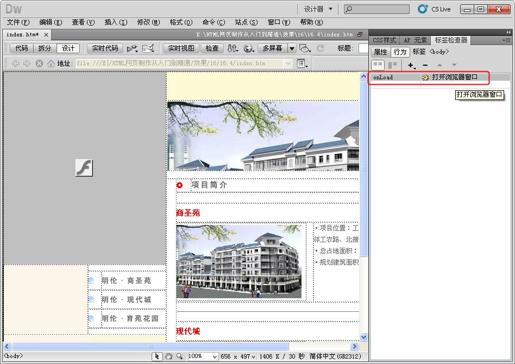Toggle 实时代码 (Live Code) button
This screenshot has height=364, width=515.
(105, 48)
